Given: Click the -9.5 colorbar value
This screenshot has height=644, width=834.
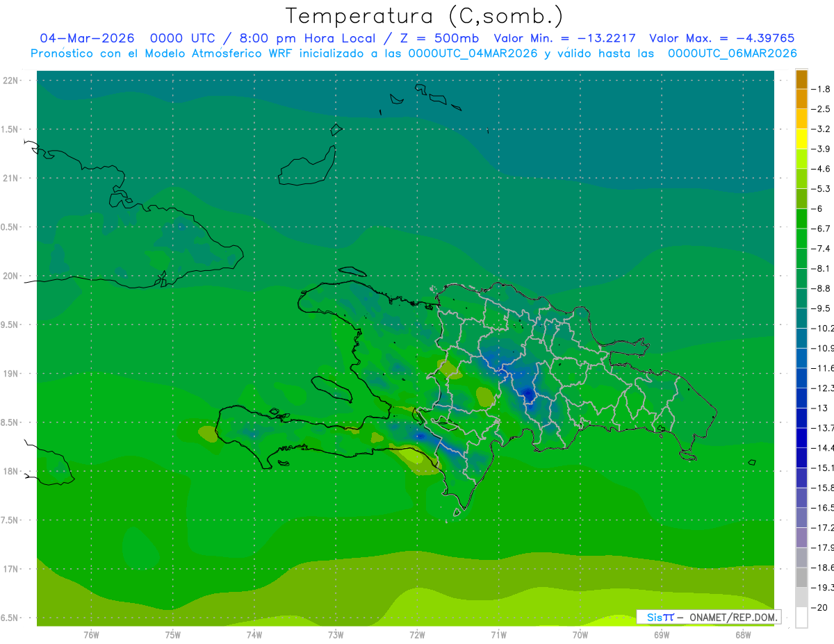Looking at the screenshot, I should click(x=821, y=308).
